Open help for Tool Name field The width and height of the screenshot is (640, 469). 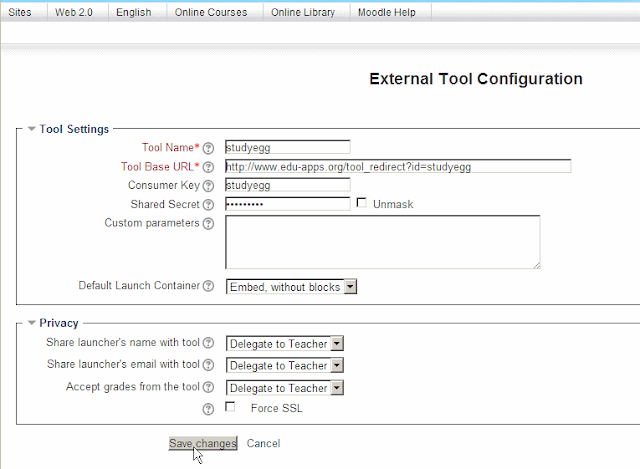pyautogui.click(x=208, y=148)
